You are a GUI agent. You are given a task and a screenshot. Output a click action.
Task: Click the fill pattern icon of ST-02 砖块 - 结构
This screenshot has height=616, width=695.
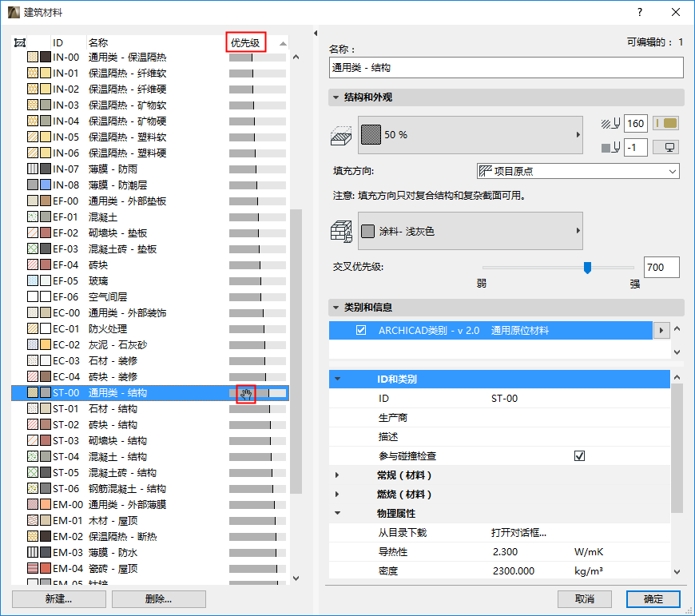(33, 424)
